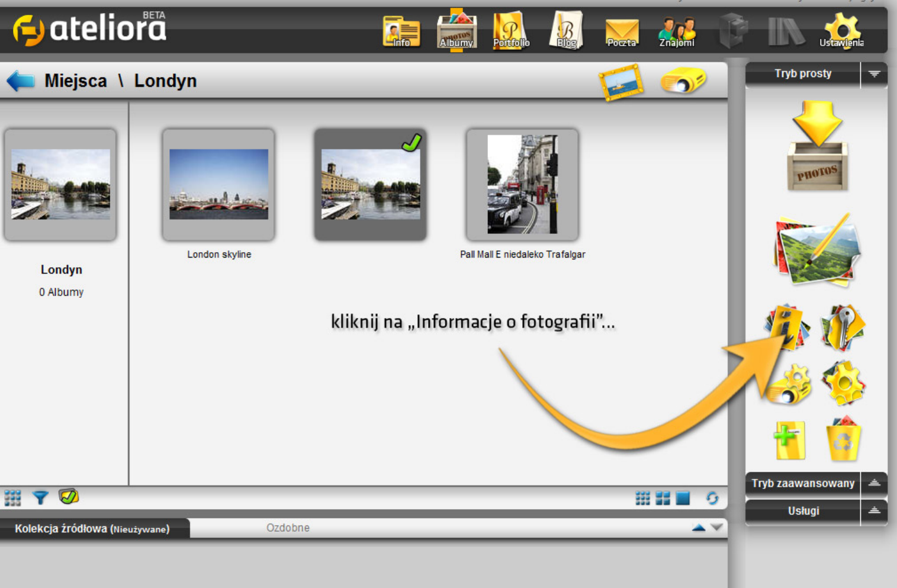This screenshot has height=588, width=897.
Task: Open the Blog icon
Action: 567,30
